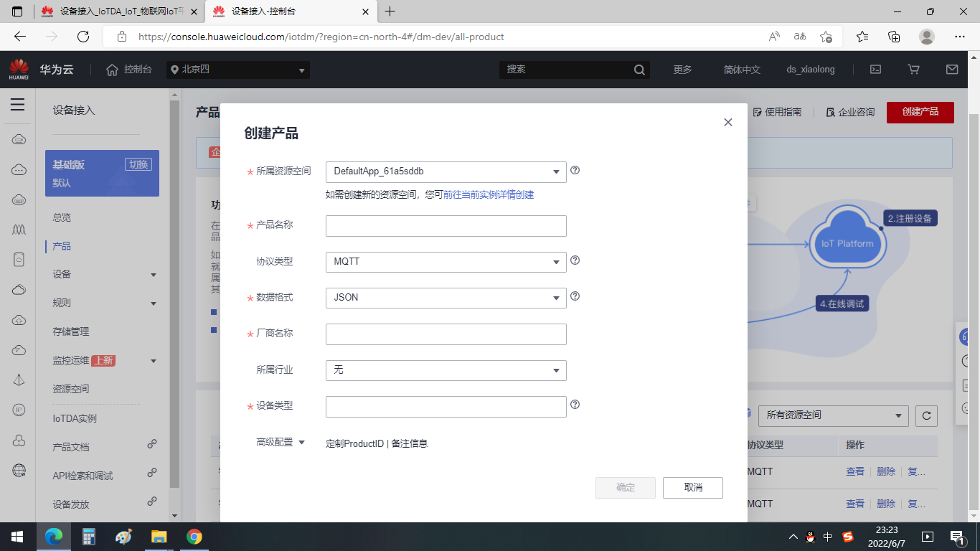Select 产品 in the sidebar
The image size is (980, 551).
pyautogui.click(x=62, y=246)
